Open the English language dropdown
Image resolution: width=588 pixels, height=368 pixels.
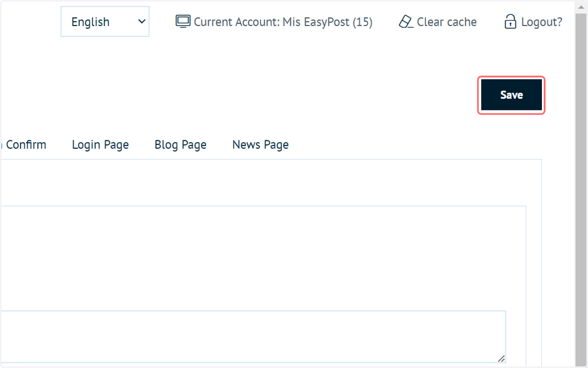(x=105, y=22)
